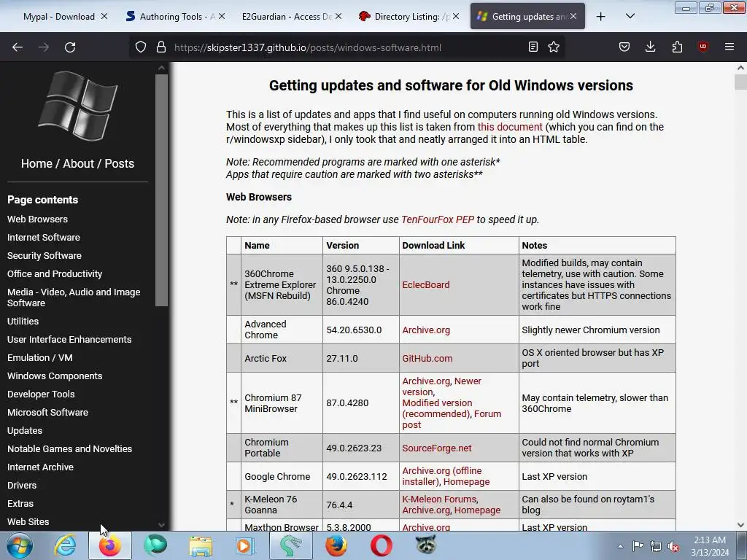Jump to Windows Components section

(x=54, y=376)
